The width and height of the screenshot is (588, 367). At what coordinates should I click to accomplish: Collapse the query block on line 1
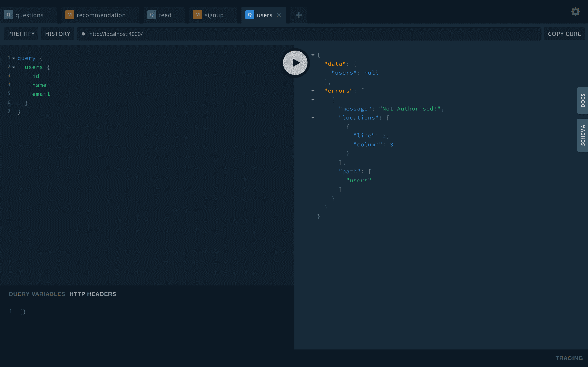click(14, 58)
